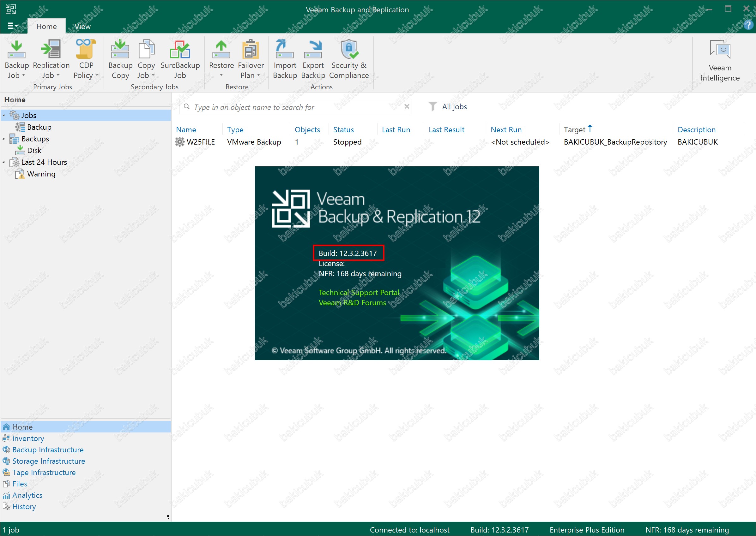Launch Export Backup action
Viewport: 756px width, 536px height.
point(313,59)
